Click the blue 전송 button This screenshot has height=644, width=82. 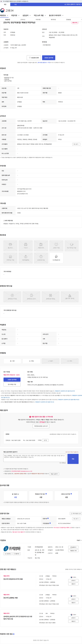(x=73, y=459)
